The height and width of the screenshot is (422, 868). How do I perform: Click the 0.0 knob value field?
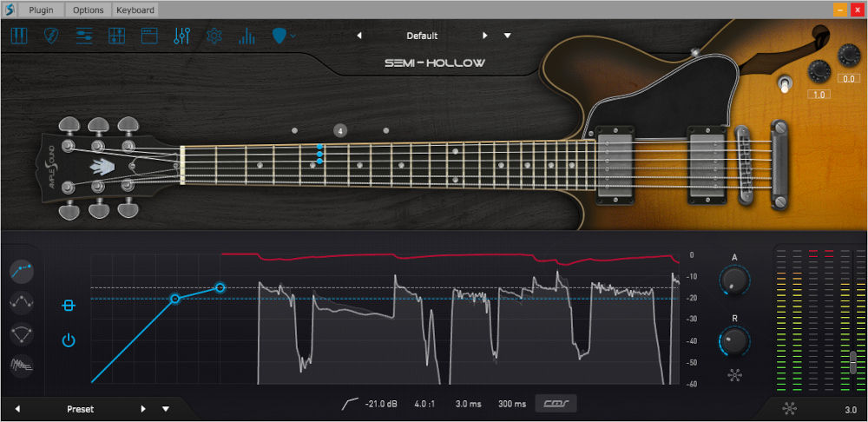849,79
